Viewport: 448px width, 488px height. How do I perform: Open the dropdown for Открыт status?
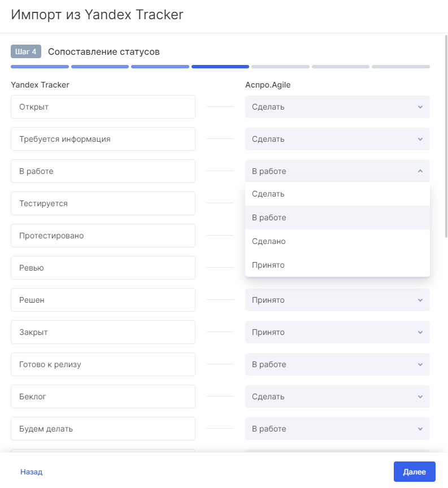pos(337,107)
